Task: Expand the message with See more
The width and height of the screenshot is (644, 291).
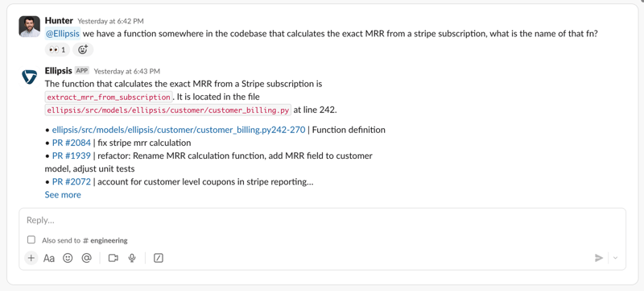Action: (63, 195)
